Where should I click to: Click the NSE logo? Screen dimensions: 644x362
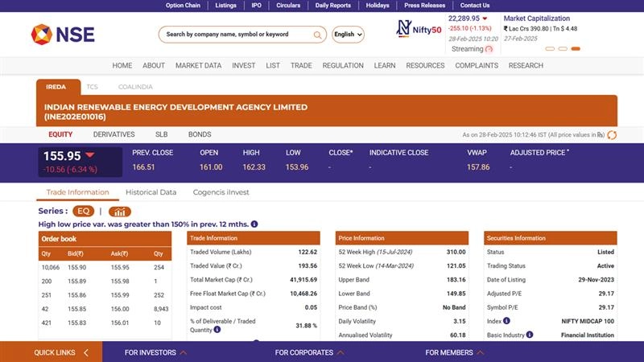[x=62, y=34]
